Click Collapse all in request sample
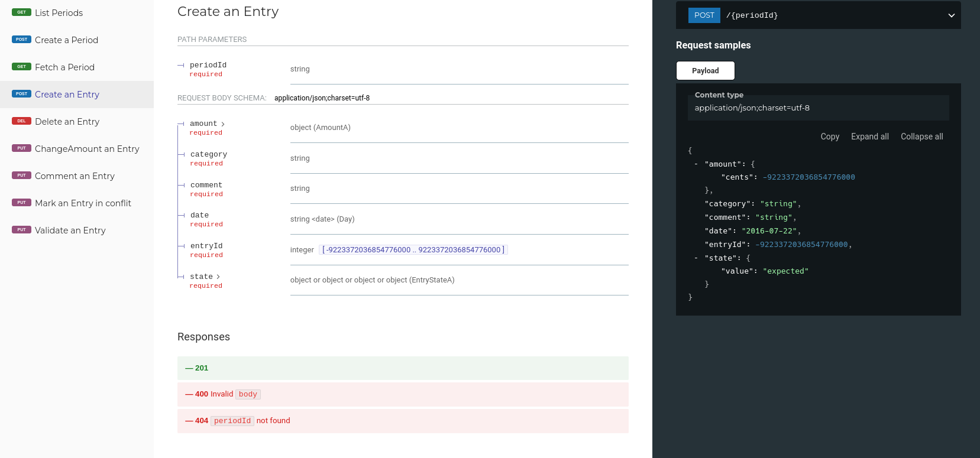 coord(921,137)
